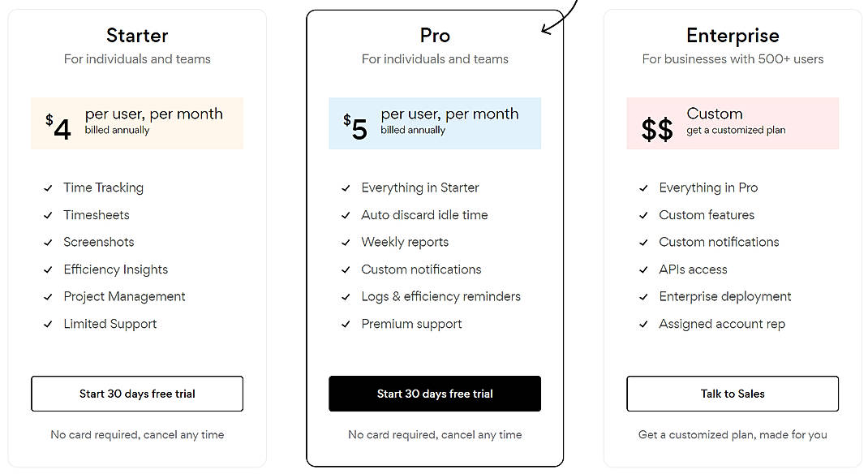Click the checkmark next to Screenshots feature
Viewport: 868px width, 474px height.
point(48,242)
